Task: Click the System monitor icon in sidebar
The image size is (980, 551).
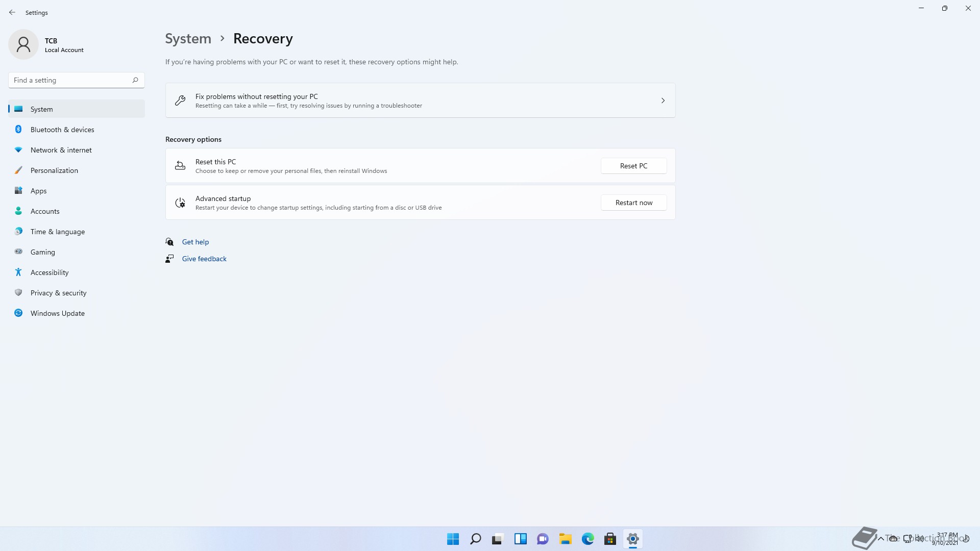Action: (18, 109)
